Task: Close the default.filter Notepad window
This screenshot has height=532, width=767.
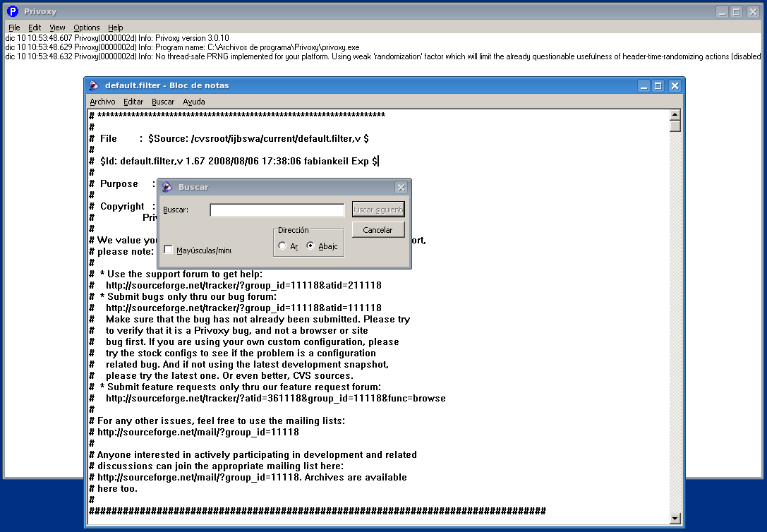Action: tap(675, 86)
